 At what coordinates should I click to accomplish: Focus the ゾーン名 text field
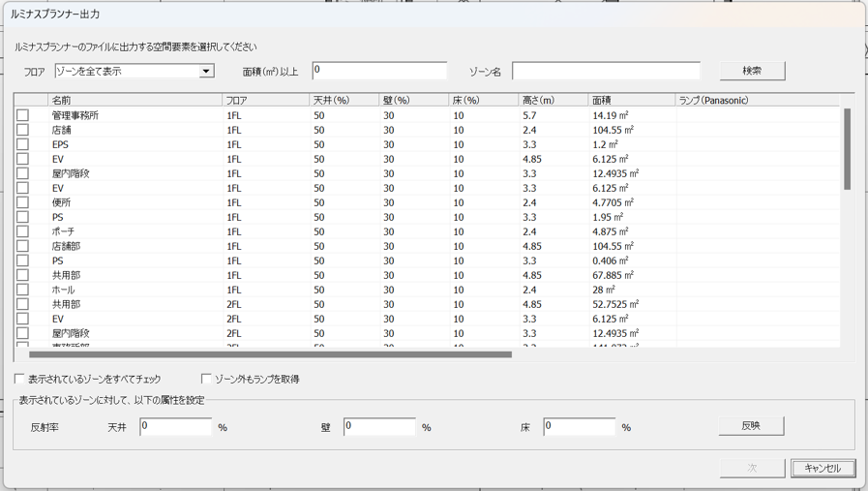[x=606, y=71]
